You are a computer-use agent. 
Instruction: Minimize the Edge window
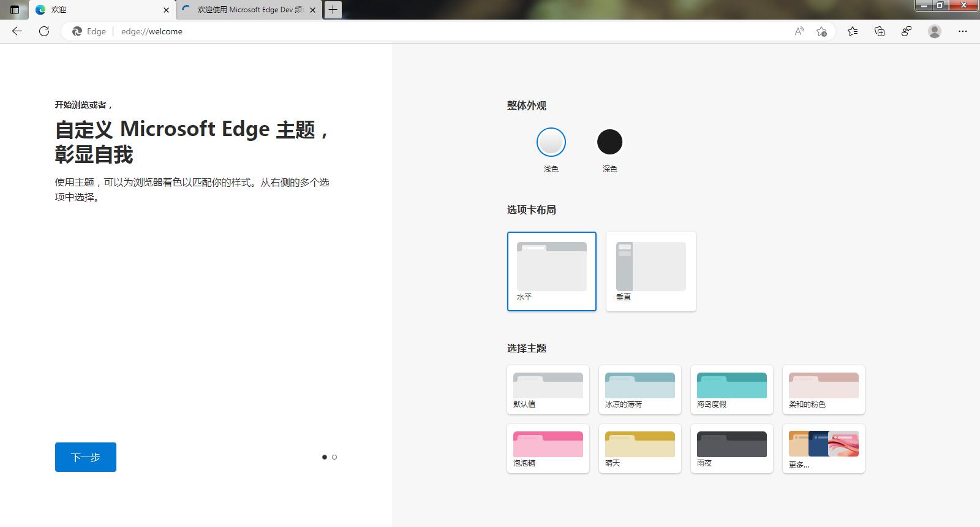[x=924, y=6]
